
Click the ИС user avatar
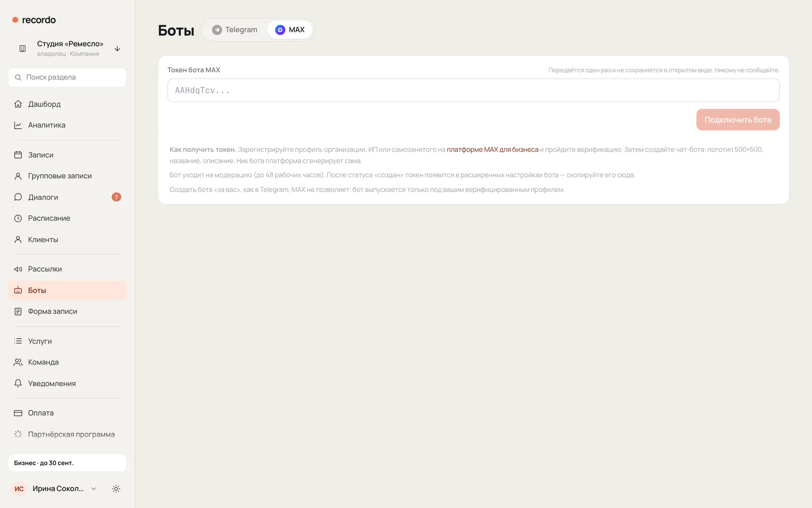[19, 489]
